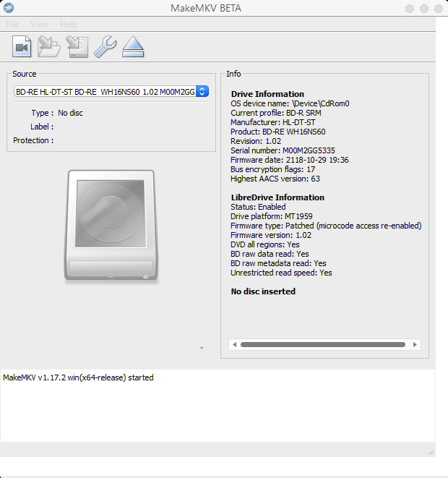This screenshot has width=448, height=478.
Task: Click the right arrow of Info scrollbar
Action: (415, 344)
